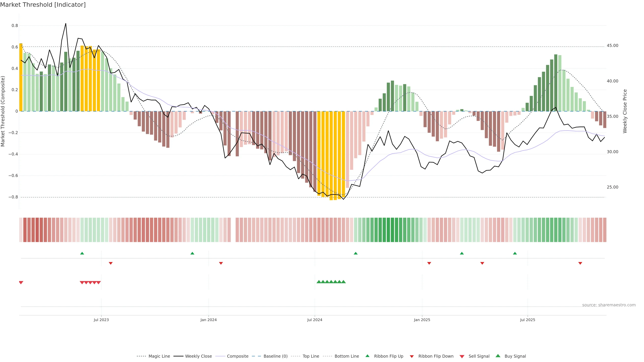Screen dimensions: 644x362
Task: Click the Buy Signal legend triangle icon
Action: (498, 356)
